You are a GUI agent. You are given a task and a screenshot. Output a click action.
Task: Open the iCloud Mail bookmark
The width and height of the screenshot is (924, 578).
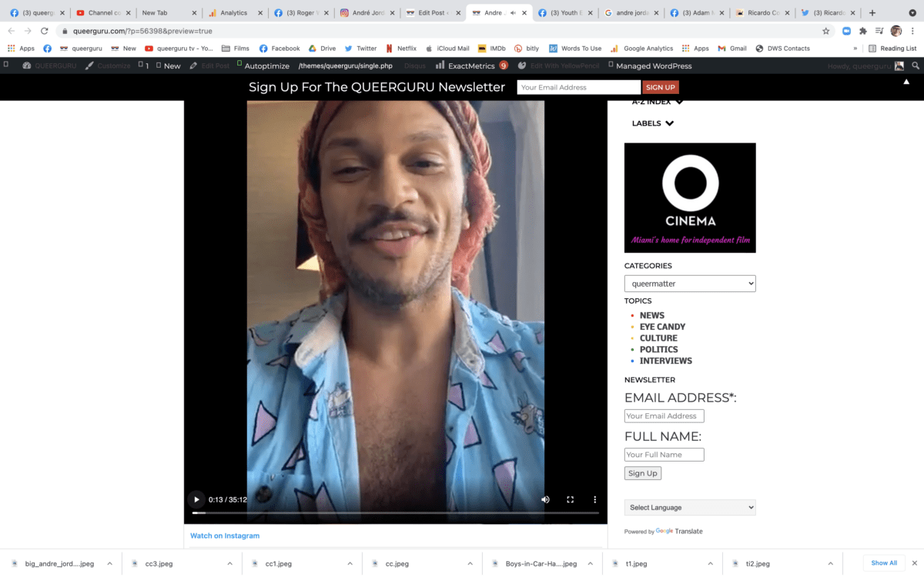447,49
